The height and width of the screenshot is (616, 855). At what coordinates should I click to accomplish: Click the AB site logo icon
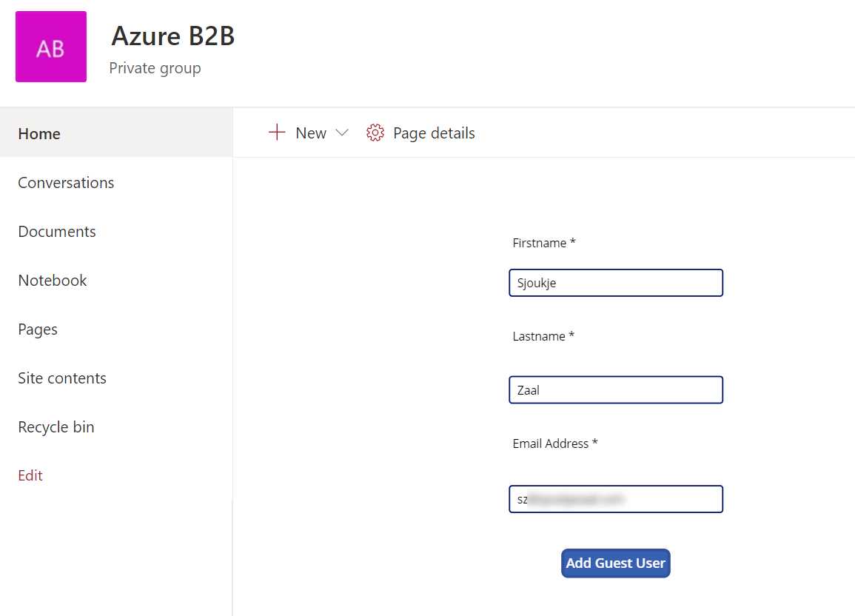pyautogui.click(x=50, y=47)
